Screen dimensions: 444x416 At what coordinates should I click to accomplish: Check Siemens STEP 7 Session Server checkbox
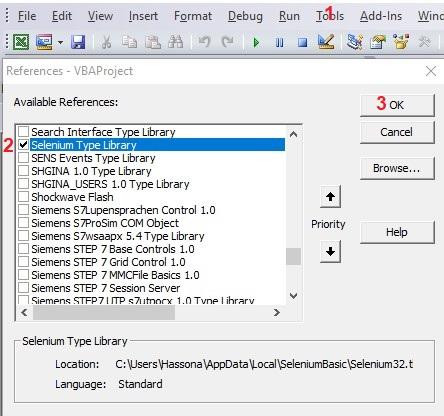pos(23,287)
